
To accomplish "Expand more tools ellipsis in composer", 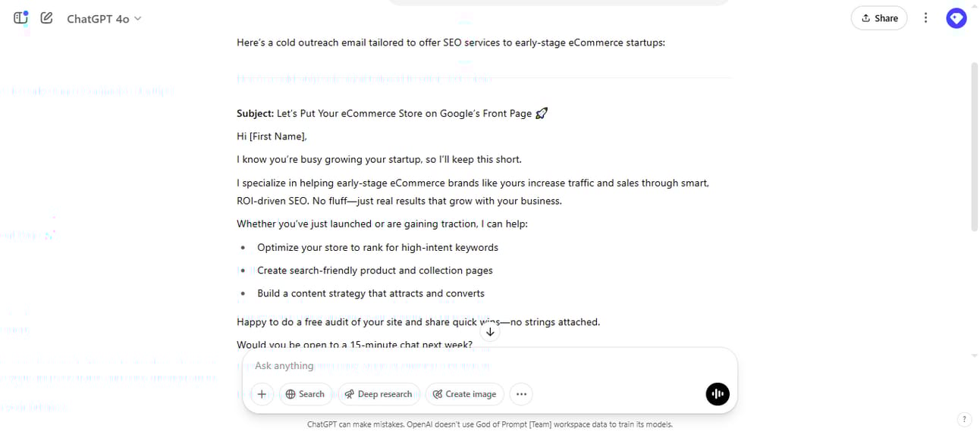I will (x=521, y=394).
